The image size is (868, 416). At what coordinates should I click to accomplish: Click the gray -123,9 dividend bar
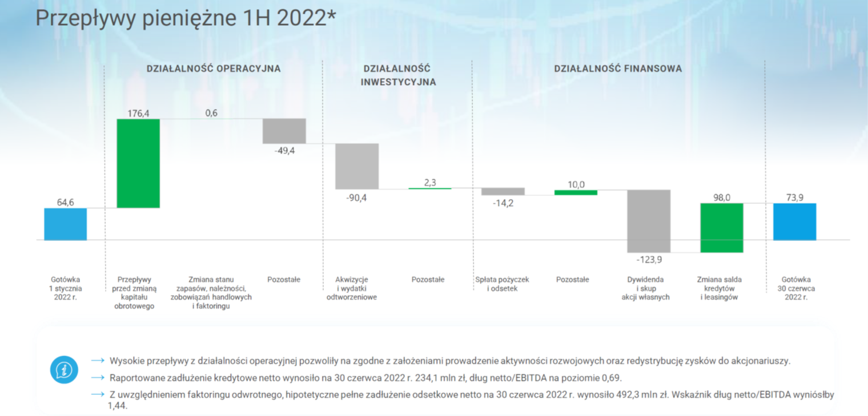pyautogui.click(x=649, y=221)
